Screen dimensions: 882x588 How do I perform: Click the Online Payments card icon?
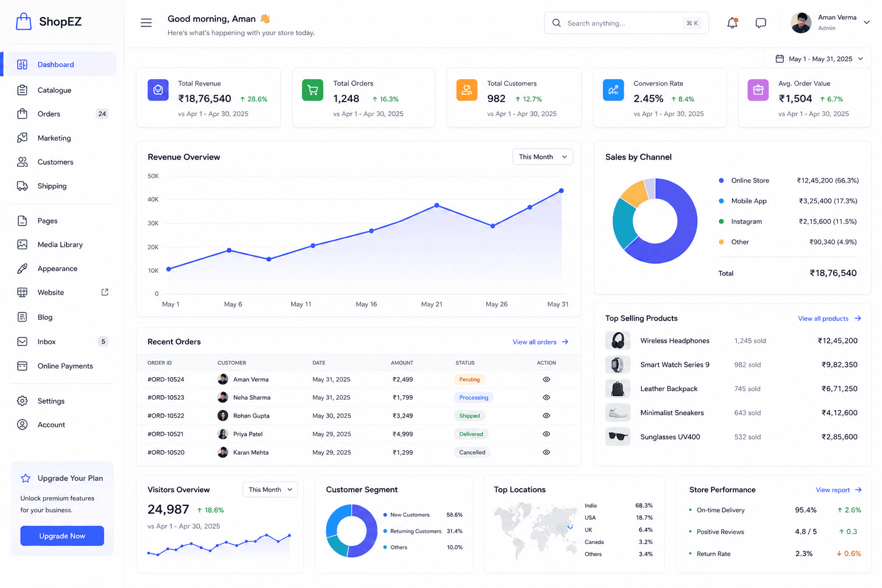point(22,366)
